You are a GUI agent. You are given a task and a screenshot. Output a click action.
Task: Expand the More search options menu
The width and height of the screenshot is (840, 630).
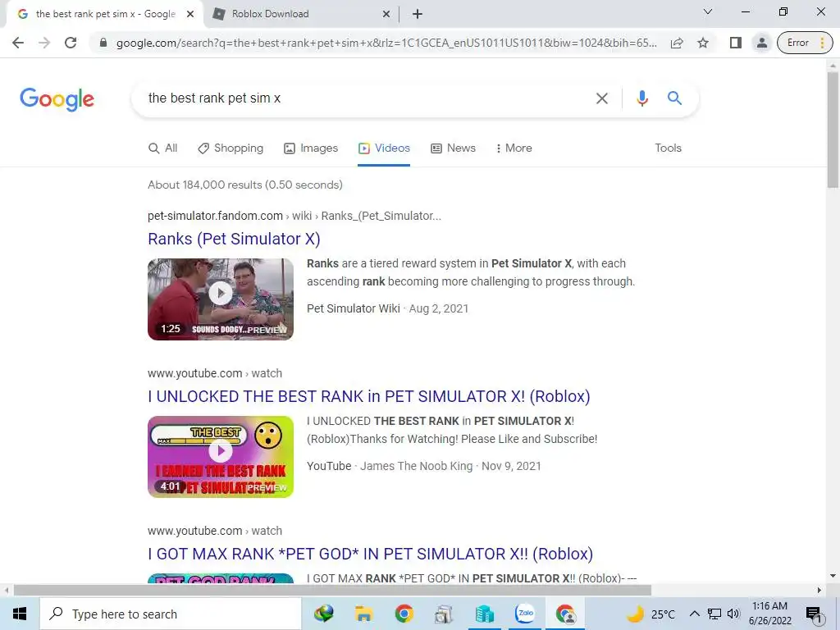coord(514,148)
